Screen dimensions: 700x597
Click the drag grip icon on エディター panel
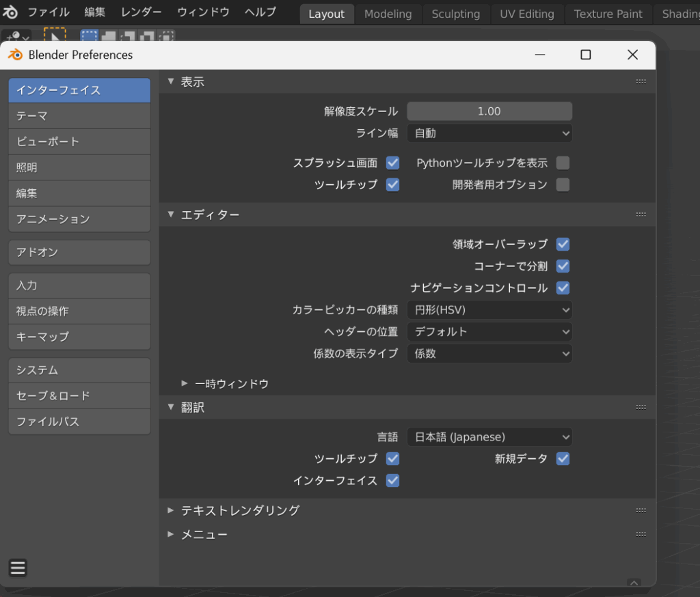tap(641, 214)
